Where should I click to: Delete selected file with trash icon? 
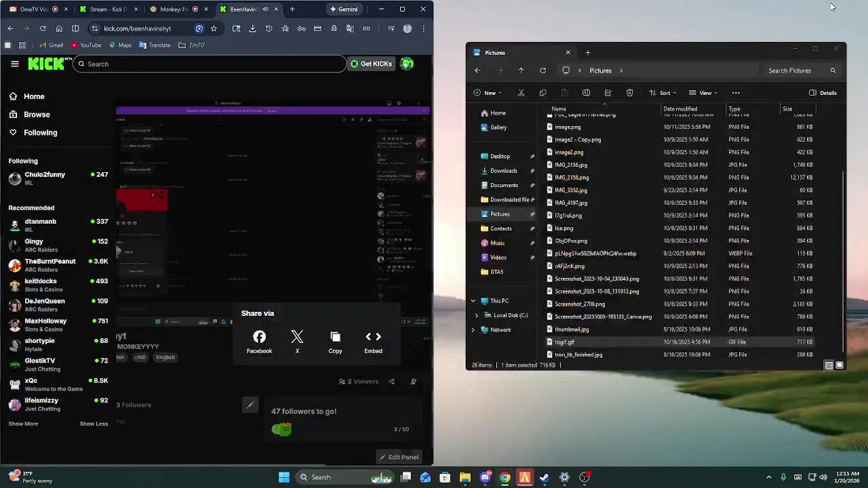pyautogui.click(x=629, y=93)
